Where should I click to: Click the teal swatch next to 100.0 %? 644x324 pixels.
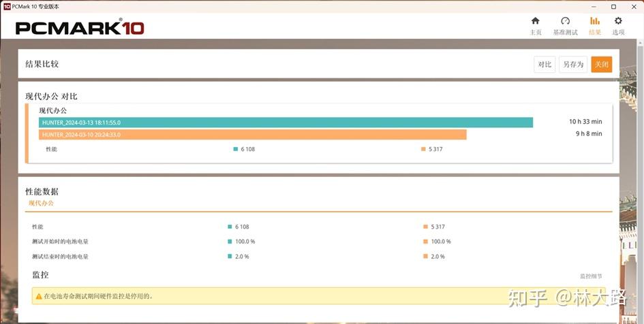(x=230, y=242)
